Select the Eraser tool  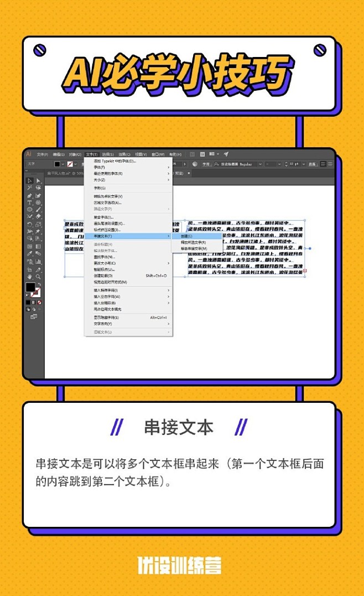(x=38, y=216)
